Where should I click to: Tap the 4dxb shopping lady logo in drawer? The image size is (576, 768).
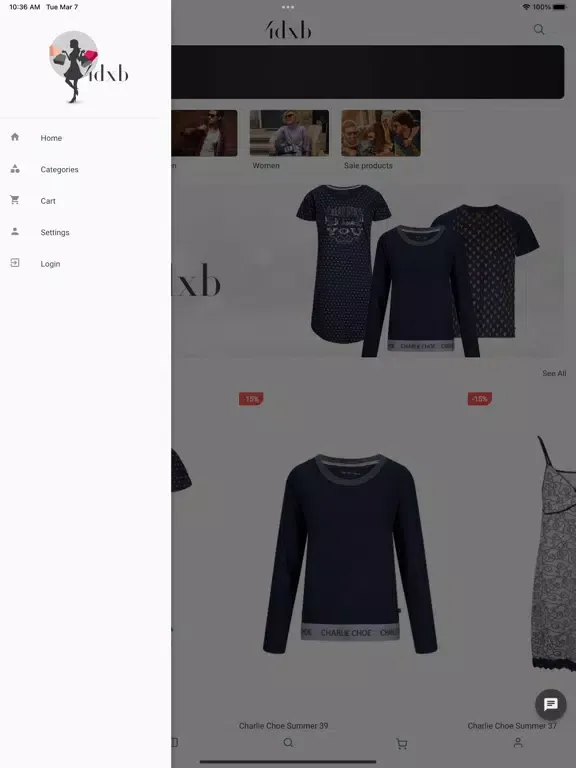coord(88,67)
